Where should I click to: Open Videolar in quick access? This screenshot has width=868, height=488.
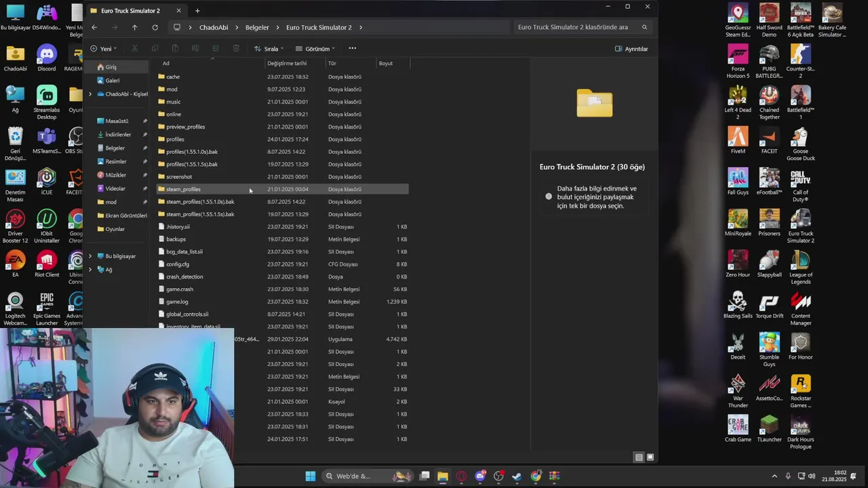coord(115,188)
